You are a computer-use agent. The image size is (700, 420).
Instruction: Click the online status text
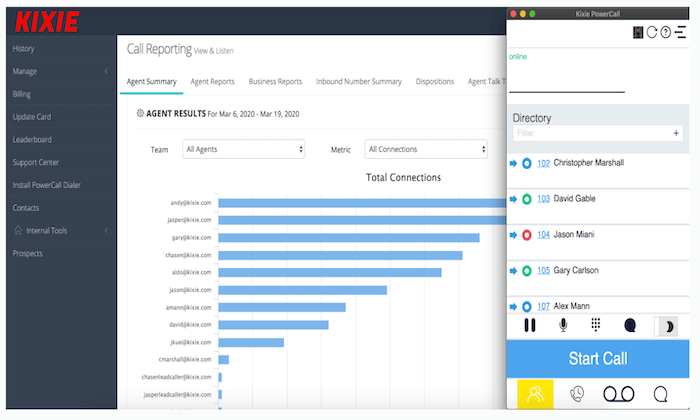[x=518, y=57]
